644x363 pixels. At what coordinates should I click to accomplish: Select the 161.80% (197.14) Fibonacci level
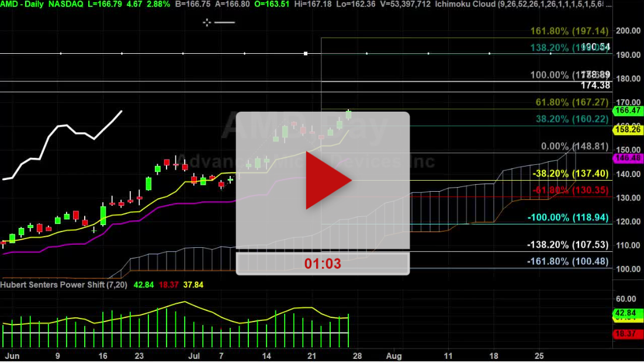568,31
